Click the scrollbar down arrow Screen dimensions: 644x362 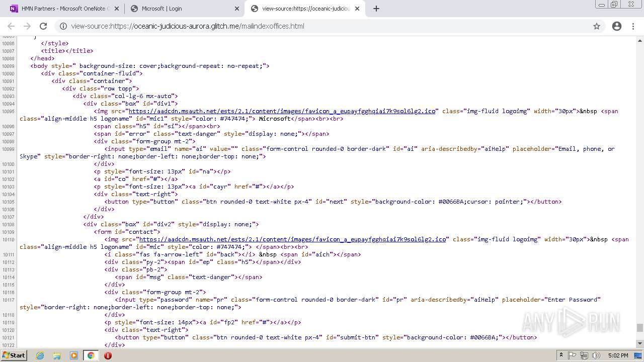coord(639,343)
